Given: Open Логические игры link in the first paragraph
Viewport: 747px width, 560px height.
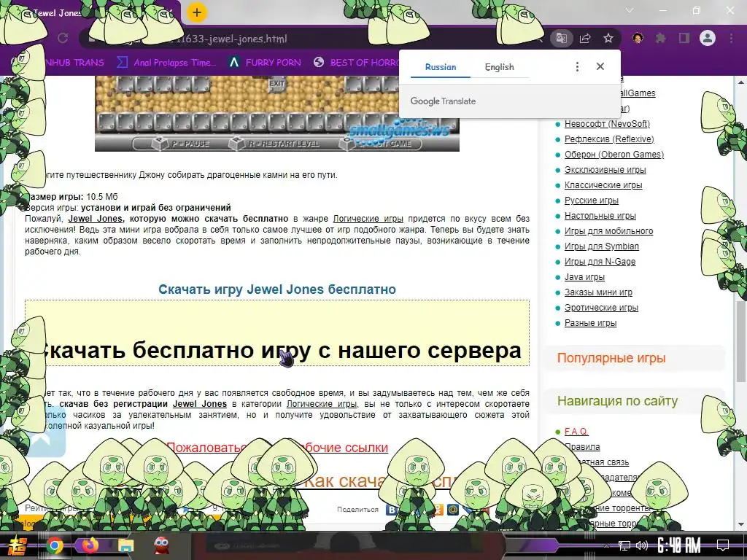Looking at the screenshot, I should [x=368, y=219].
